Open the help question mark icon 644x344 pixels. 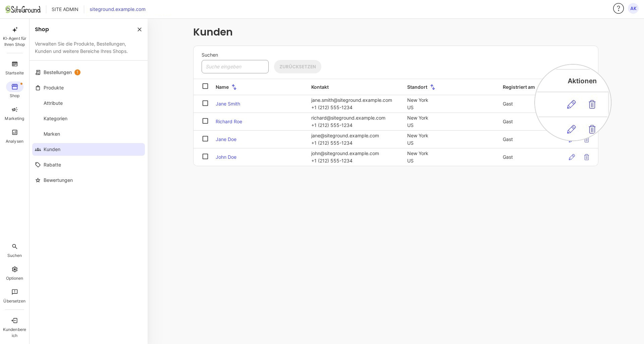tap(618, 8)
